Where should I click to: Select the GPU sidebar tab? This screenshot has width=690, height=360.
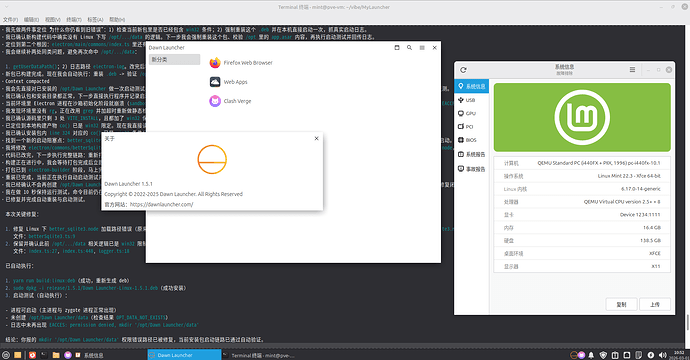tap(471, 113)
